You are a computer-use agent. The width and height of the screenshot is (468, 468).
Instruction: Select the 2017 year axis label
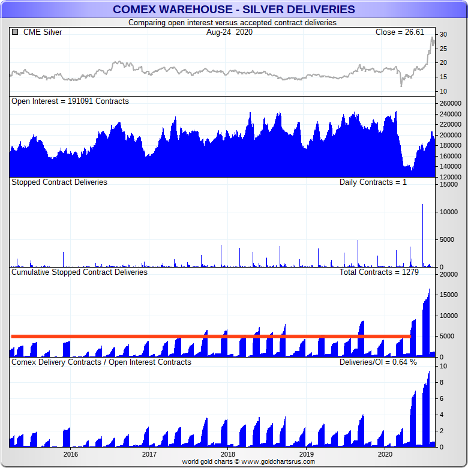(x=149, y=454)
